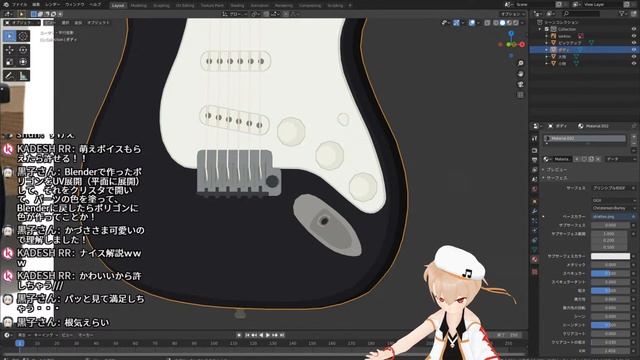
Task: Open the Modifiers wrench properties tab
Action: [x=535, y=211]
